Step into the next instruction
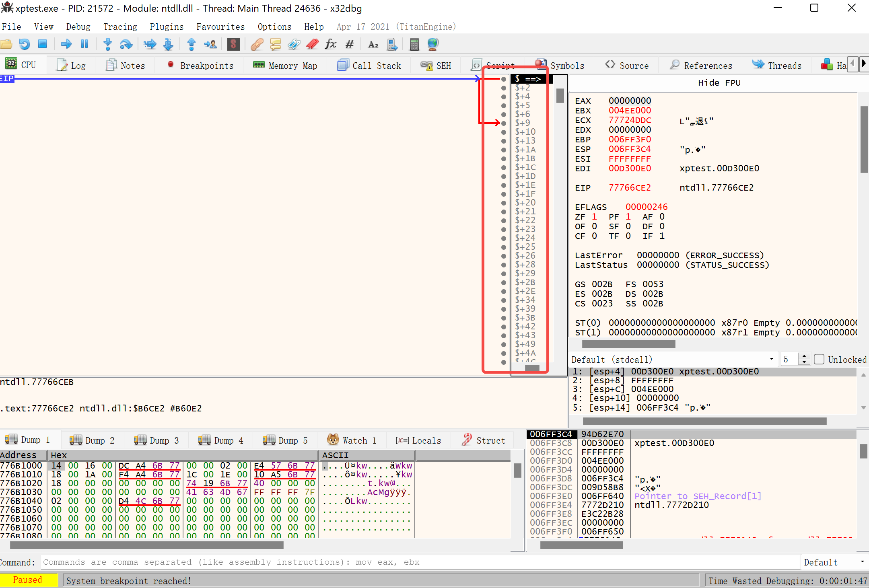 108,44
